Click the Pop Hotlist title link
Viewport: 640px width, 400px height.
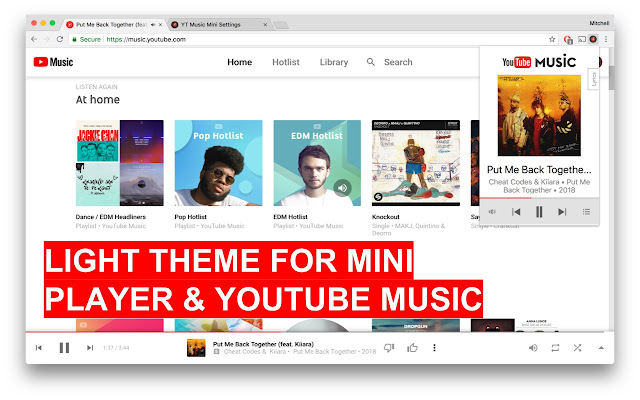click(x=191, y=217)
